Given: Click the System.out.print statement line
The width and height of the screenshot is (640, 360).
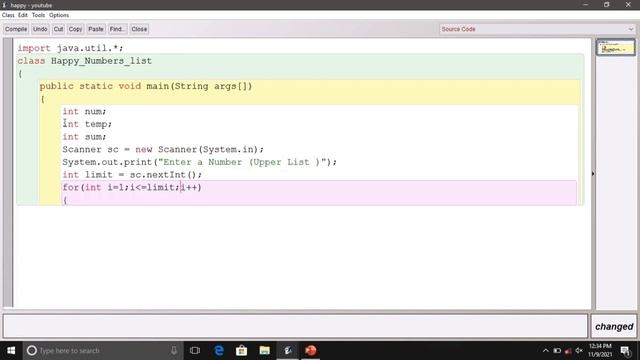Looking at the screenshot, I should (x=200, y=162).
